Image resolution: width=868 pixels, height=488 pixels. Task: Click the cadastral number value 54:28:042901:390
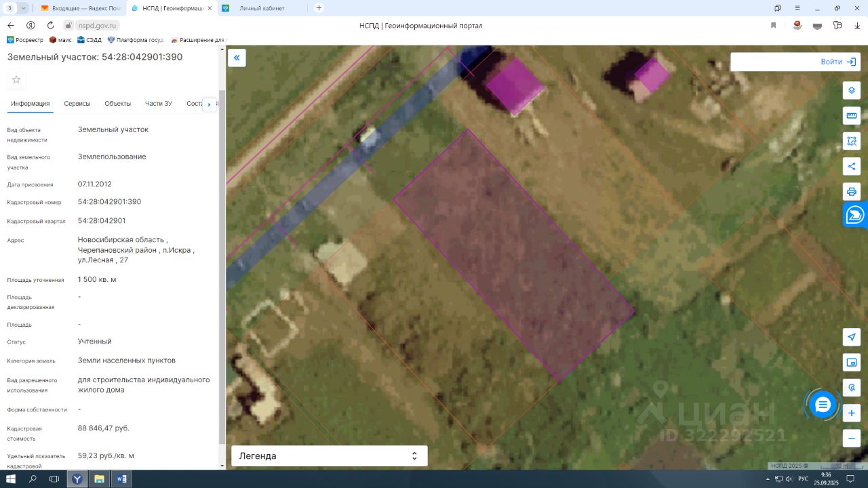110,202
